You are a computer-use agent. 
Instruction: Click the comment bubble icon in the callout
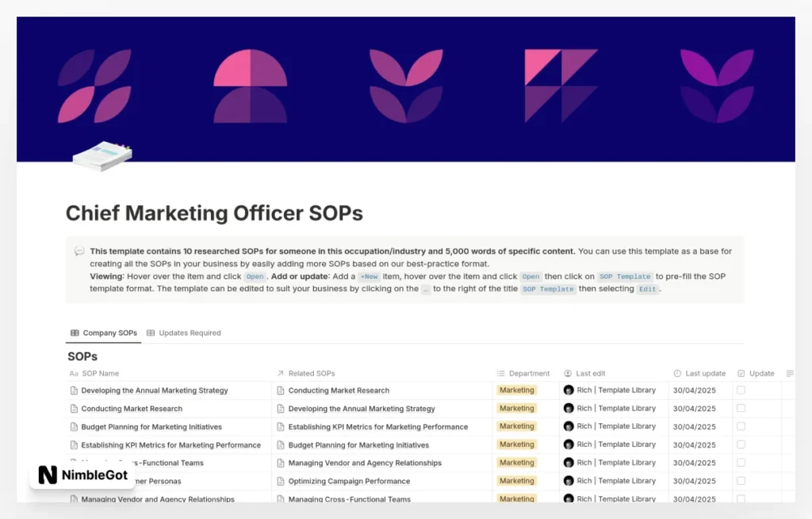point(79,250)
